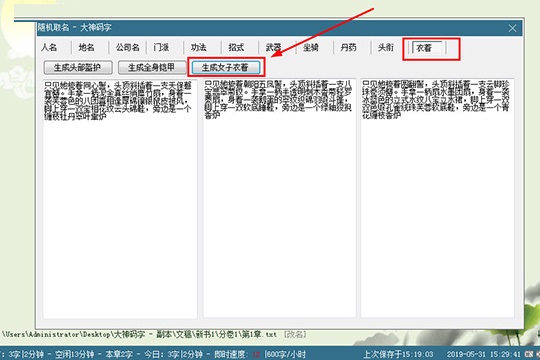Click the 本章2字 status entry

coord(119,354)
